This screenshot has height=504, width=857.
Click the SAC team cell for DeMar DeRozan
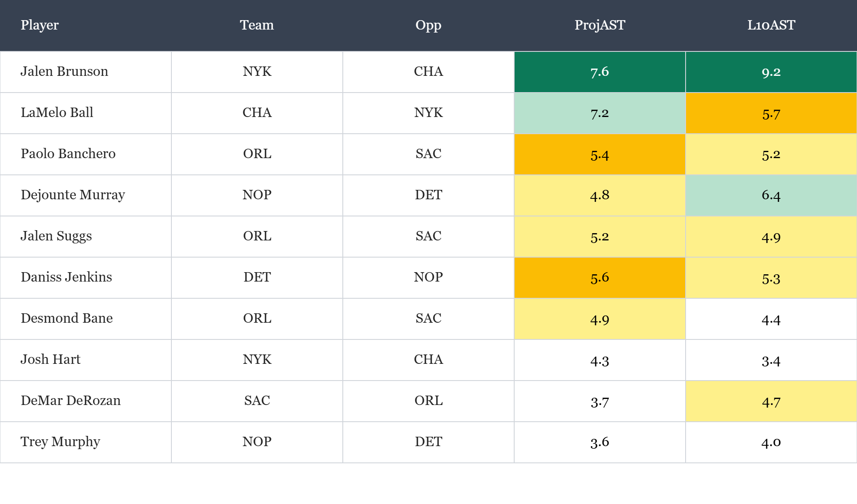point(257,401)
